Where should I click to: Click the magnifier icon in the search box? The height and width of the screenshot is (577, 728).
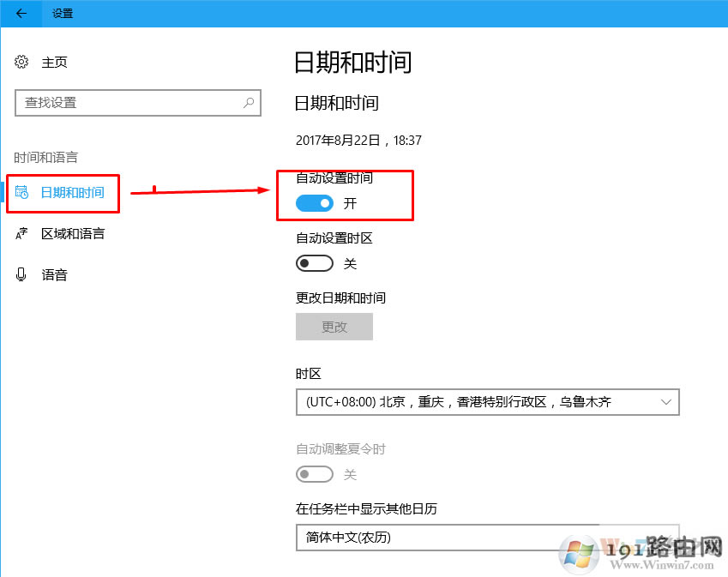click(x=248, y=102)
